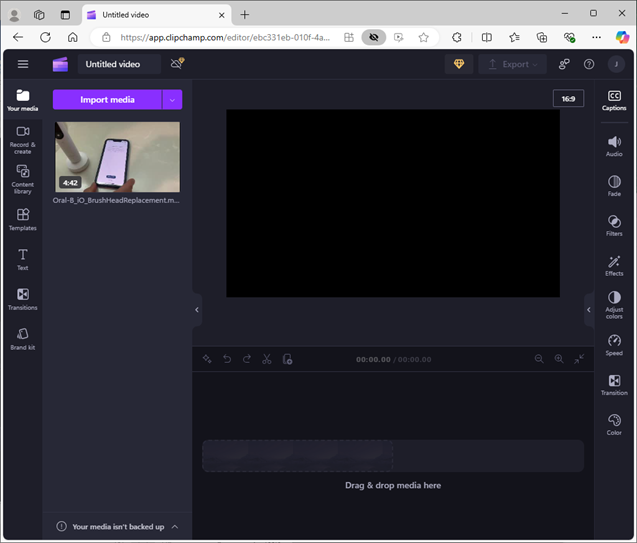
Task: Open browser settings ellipsis menu
Action: (x=596, y=37)
